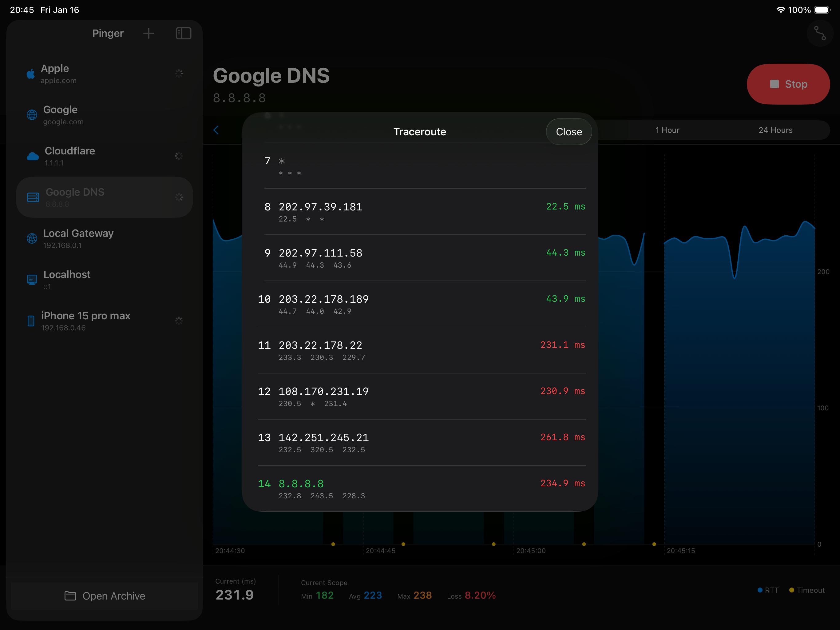Click the 22.5 ms latency value
This screenshot has height=630, width=840.
[x=565, y=207]
